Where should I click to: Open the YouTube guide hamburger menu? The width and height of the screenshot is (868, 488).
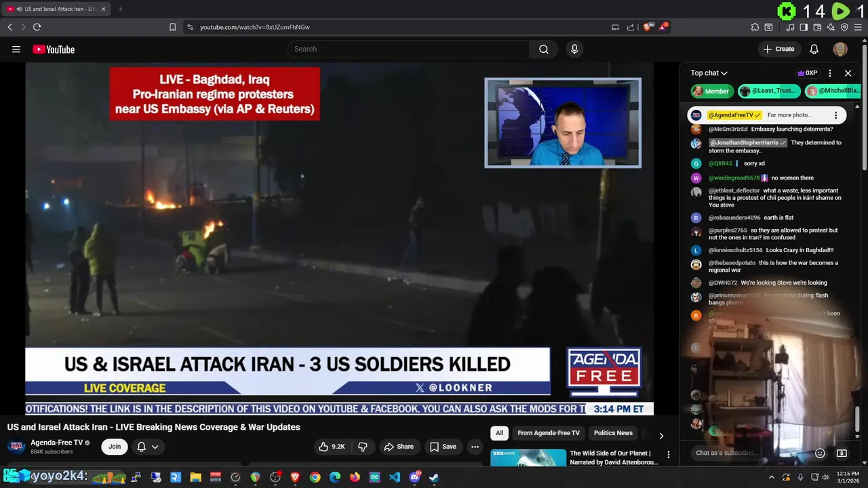click(16, 49)
